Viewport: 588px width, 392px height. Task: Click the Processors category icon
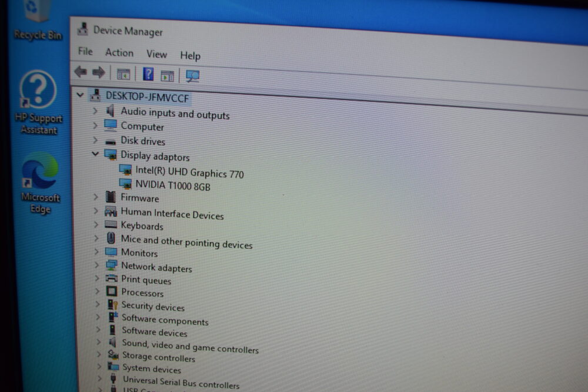(x=111, y=291)
